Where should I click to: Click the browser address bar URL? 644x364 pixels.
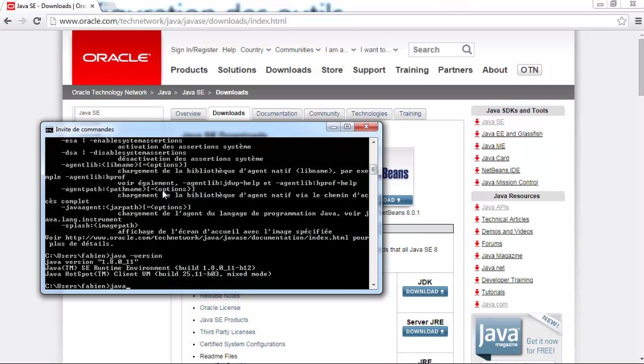pos(173,21)
